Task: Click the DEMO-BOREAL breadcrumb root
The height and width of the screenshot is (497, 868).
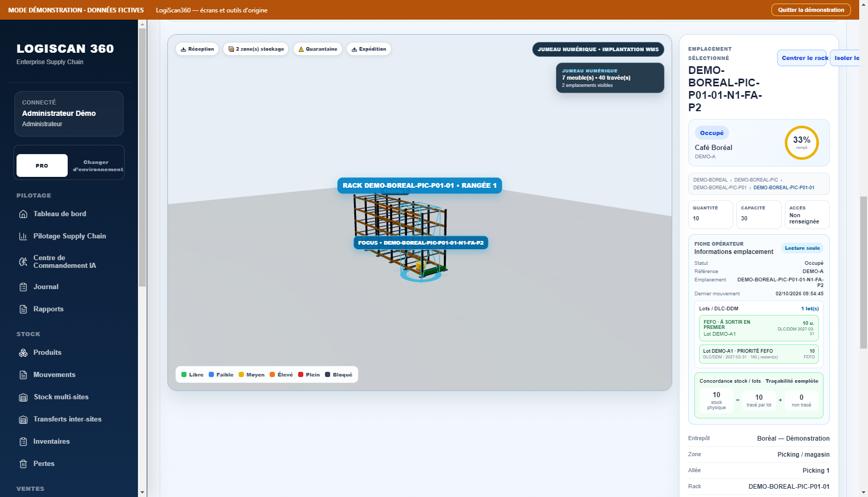Action: pyautogui.click(x=710, y=180)
